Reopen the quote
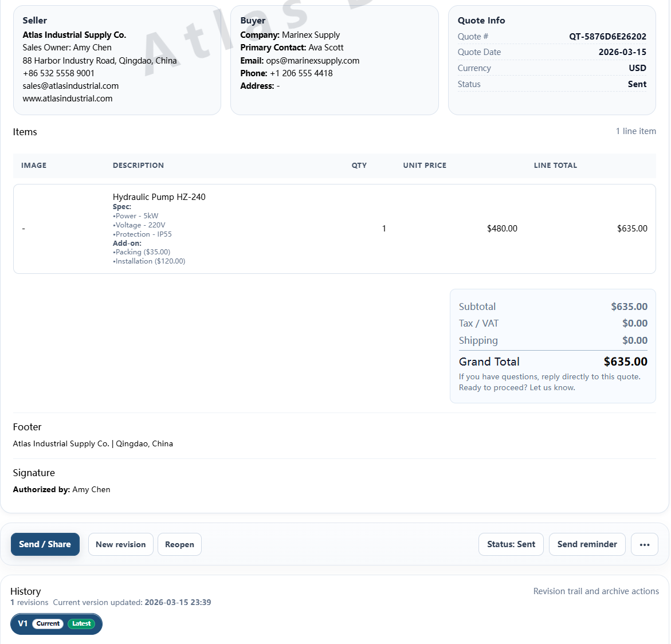 coord(179,544)
